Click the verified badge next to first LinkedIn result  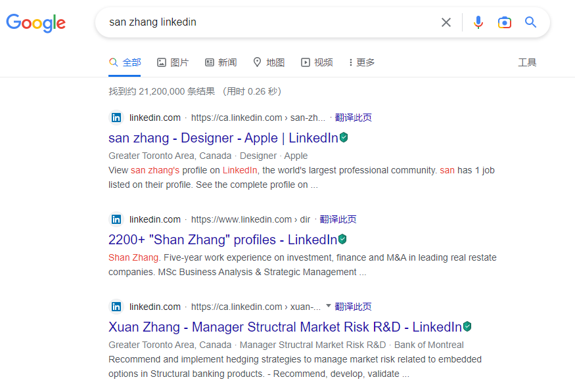point(343,137)
